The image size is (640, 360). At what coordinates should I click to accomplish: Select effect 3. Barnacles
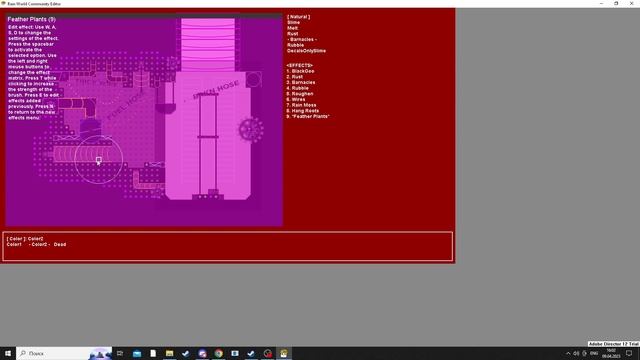pos(301,82)
